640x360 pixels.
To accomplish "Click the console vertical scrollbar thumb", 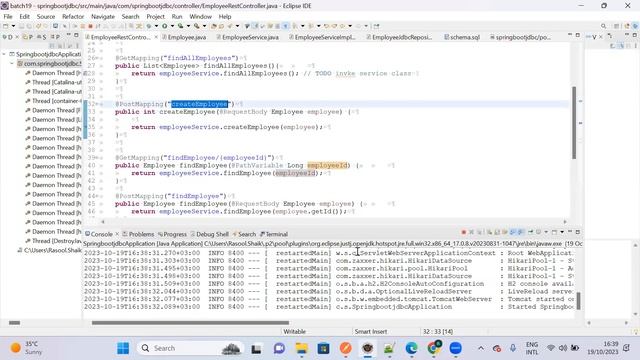I will (x=578, y=301).
